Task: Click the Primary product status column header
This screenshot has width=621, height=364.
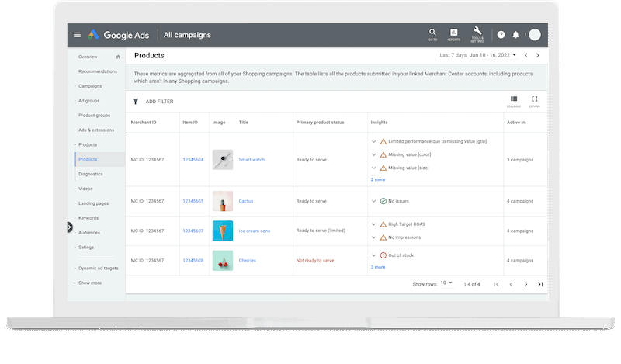Action: [x=320, y=123]
